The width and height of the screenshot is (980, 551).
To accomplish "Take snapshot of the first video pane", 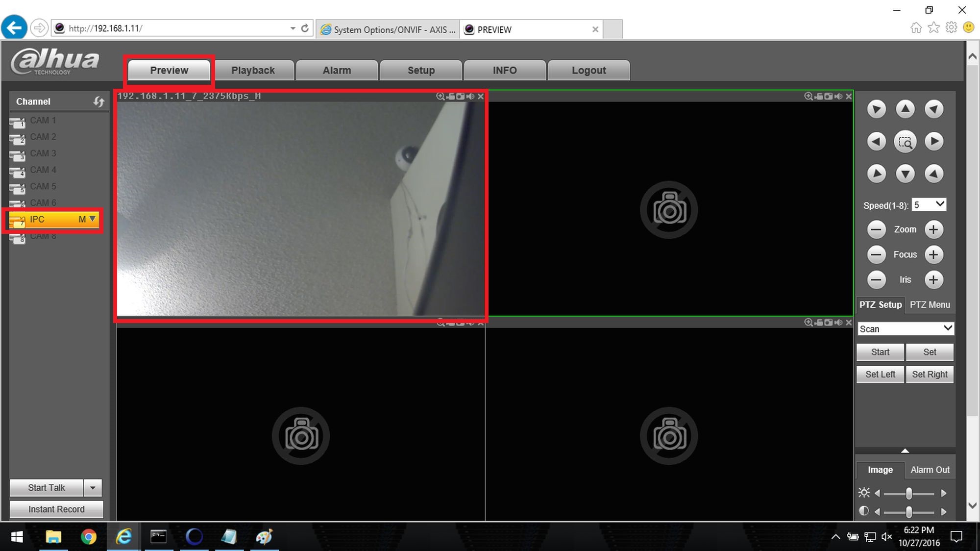I will (x=460, y=97).
